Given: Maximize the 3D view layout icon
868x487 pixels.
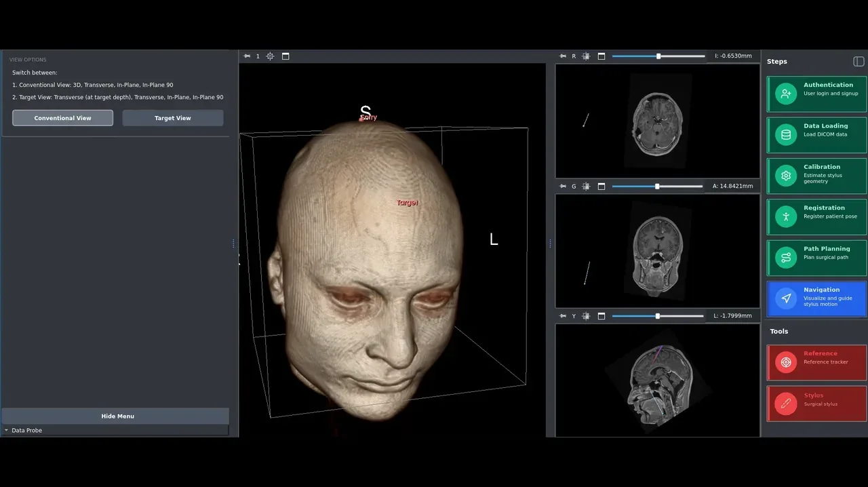Looking at the screenshot, I should (x=285, y=56).
